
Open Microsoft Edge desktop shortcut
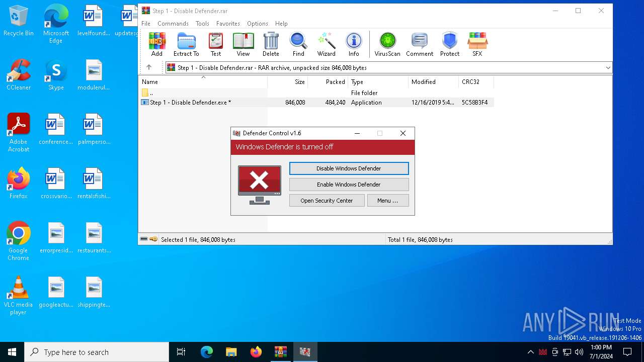tap(56, 24)
